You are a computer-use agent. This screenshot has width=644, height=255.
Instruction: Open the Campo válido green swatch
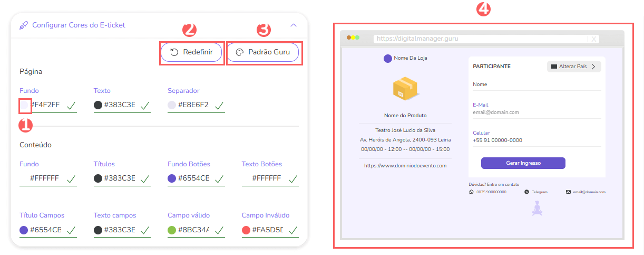click(172, 230)
